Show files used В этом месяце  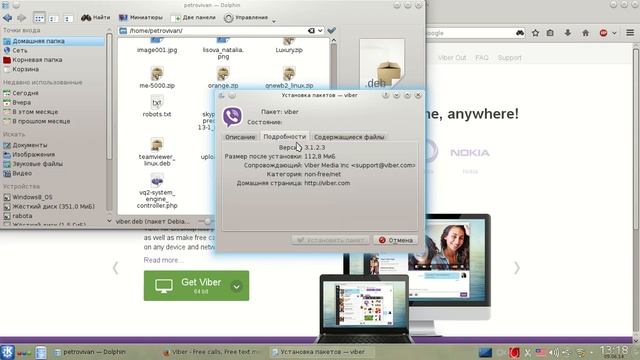[x=31, y=111]
